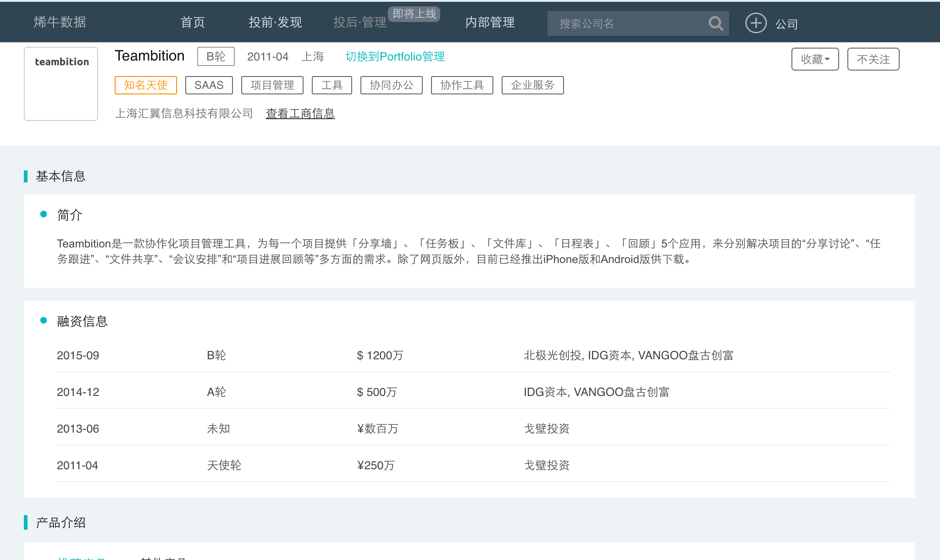Click company name 上海汇翼信息科技有限公司

184,113
